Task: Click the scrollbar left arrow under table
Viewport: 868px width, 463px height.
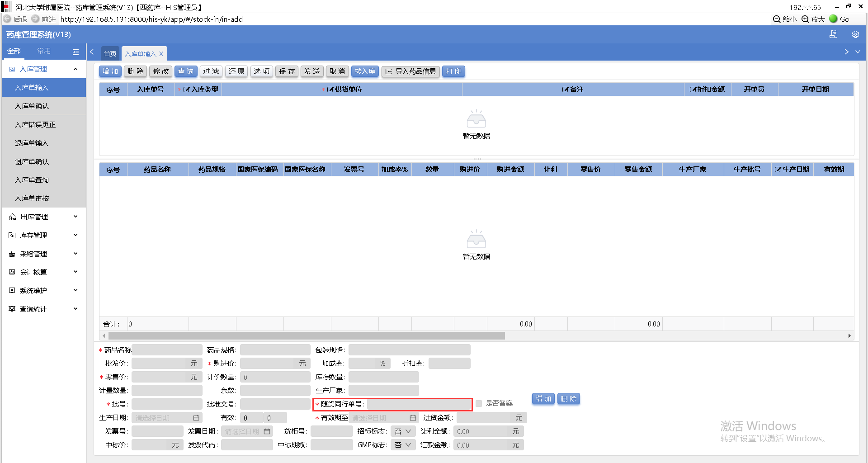Action: pos(104,336)
